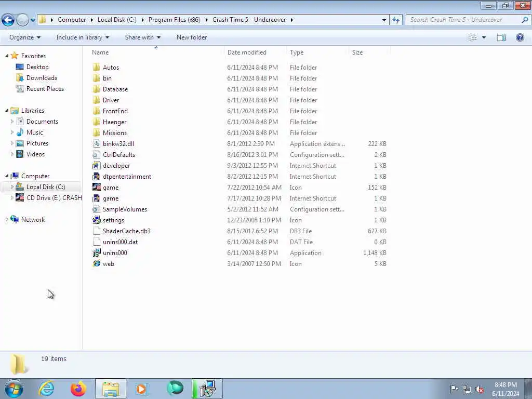Click Program Files (x86) breadcrumb
This screenshot has height=399, width=532.
tap(175, 20)
